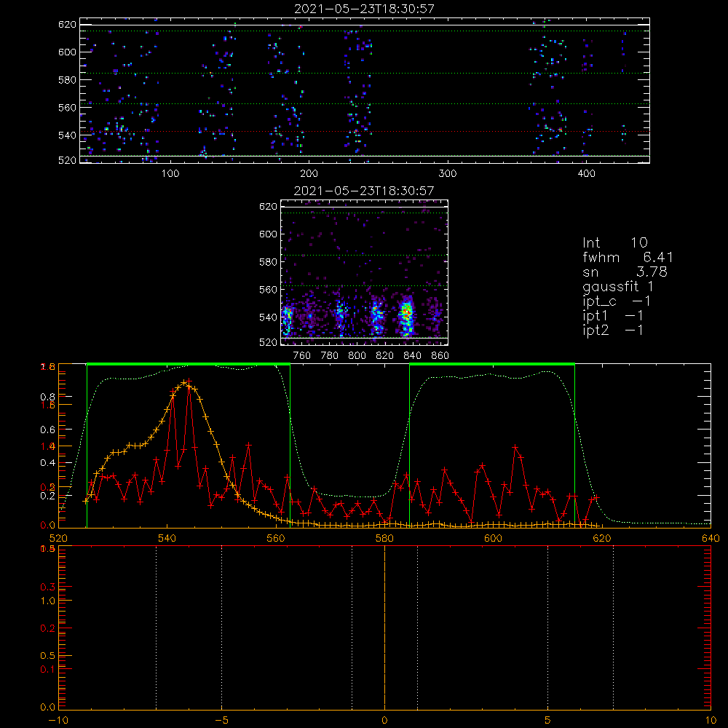The width and height of the screenshot is (728, 728).
Task: Click the -10 label on bottom plot axis
Action: tap(58, 720)
